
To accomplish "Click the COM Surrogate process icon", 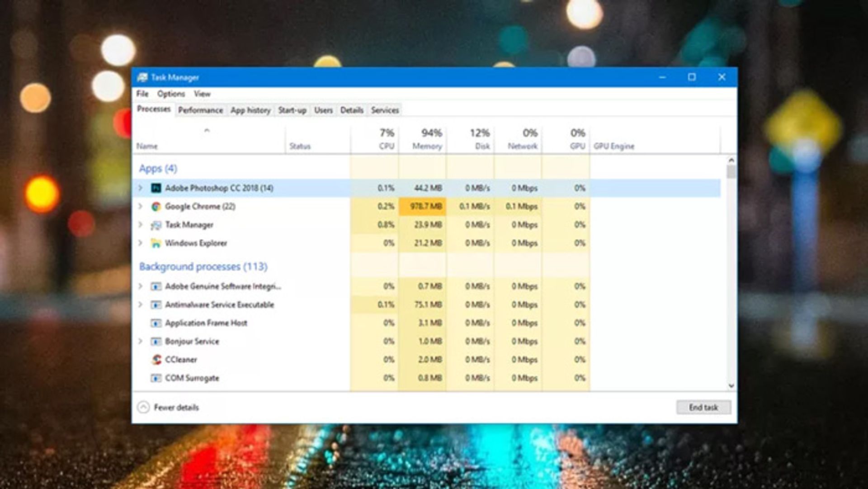I will [156, 378].
